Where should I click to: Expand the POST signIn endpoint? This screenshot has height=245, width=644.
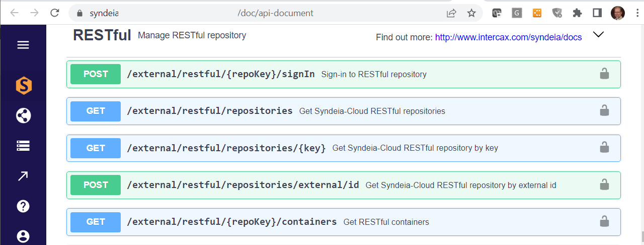343,74
